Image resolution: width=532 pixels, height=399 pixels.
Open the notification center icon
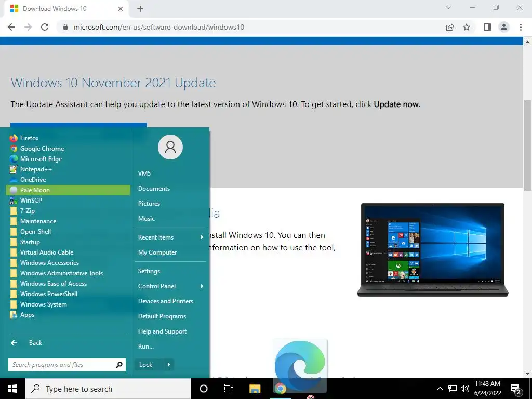pyautogui.click(x=516, y=389)
